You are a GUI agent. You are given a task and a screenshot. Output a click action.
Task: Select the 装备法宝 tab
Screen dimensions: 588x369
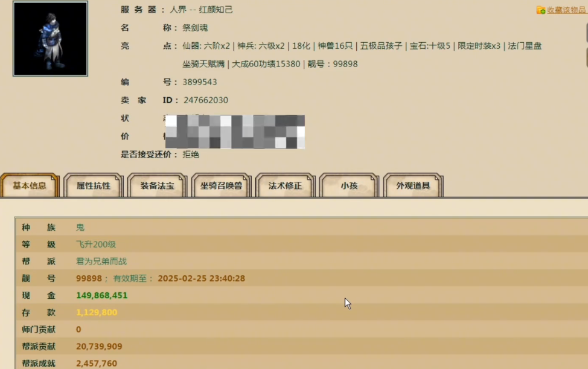click(x=158, y=186)
